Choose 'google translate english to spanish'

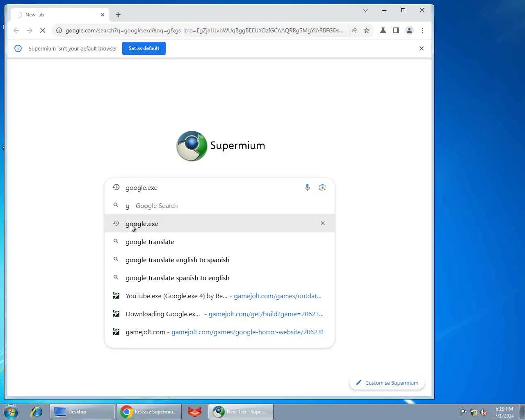point(220,260)
